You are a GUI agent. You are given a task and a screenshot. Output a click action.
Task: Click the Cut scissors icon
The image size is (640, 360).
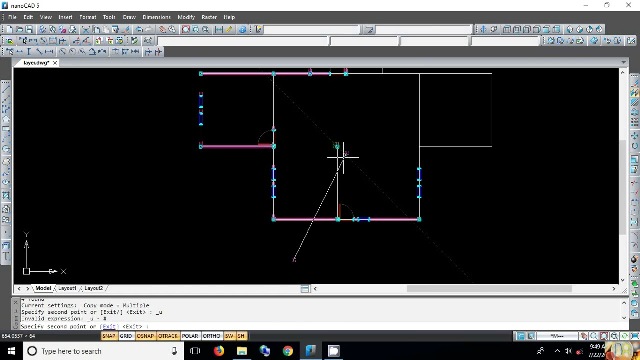86,29
